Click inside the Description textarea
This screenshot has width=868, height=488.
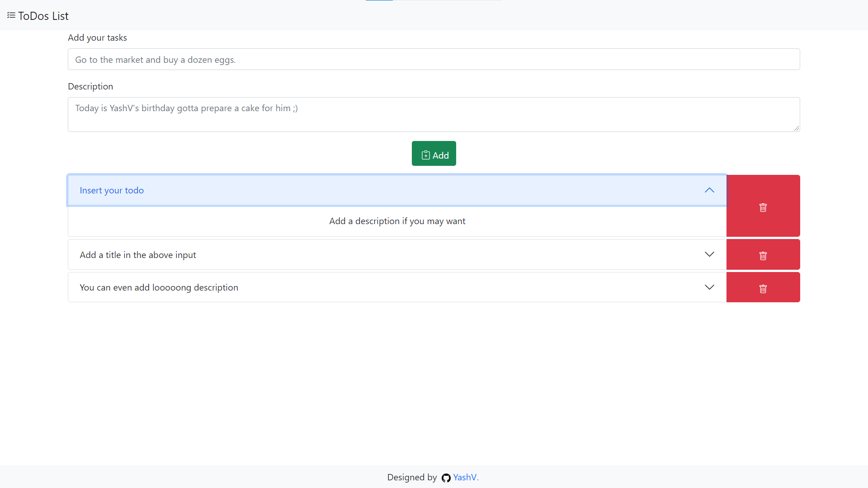click(434, 115)
